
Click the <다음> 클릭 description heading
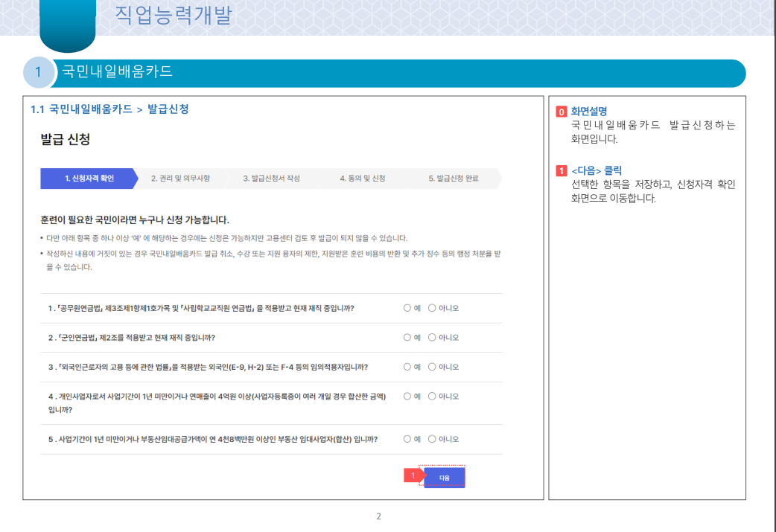coord(597,170)
